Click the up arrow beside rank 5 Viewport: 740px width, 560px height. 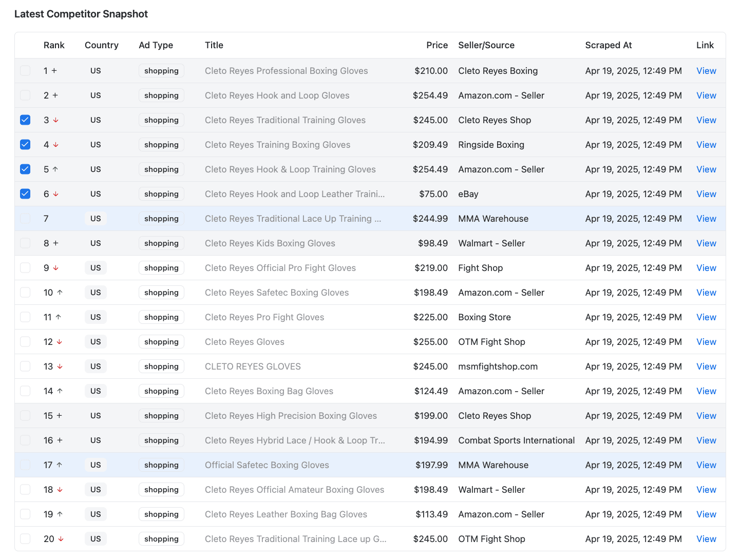click(55, 169)
